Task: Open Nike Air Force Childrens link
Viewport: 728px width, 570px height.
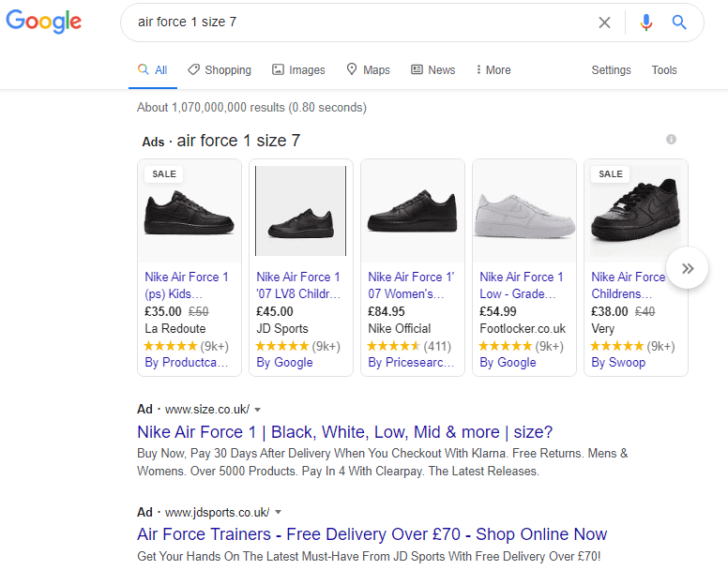Action: coord(629,285)
